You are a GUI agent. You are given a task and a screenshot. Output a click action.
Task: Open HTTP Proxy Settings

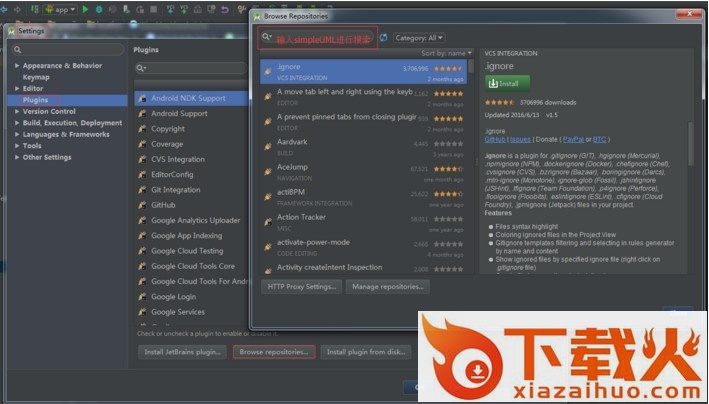(302, 286)
